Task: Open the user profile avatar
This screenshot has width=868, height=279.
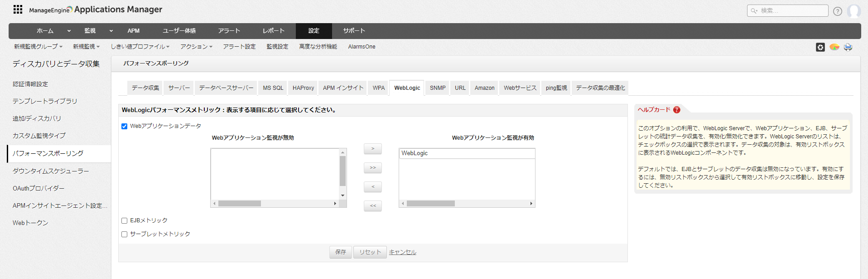Action: pos(854,11)
